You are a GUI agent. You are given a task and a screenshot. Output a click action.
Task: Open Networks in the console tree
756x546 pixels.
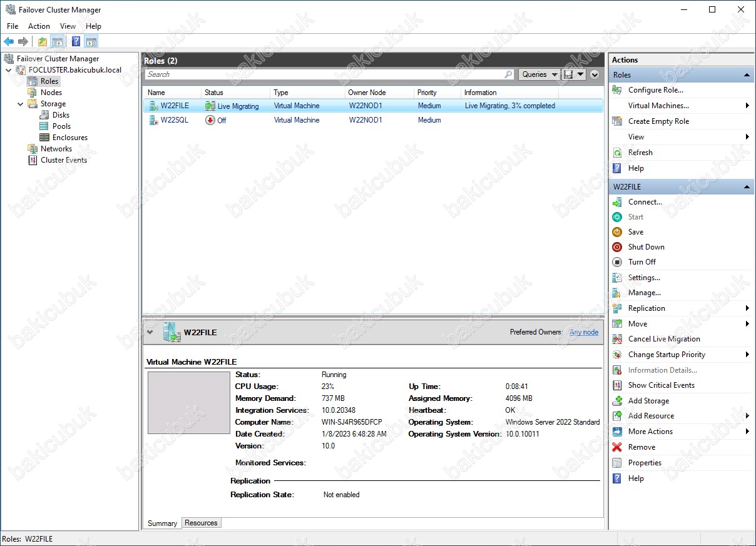coord(56,149)
